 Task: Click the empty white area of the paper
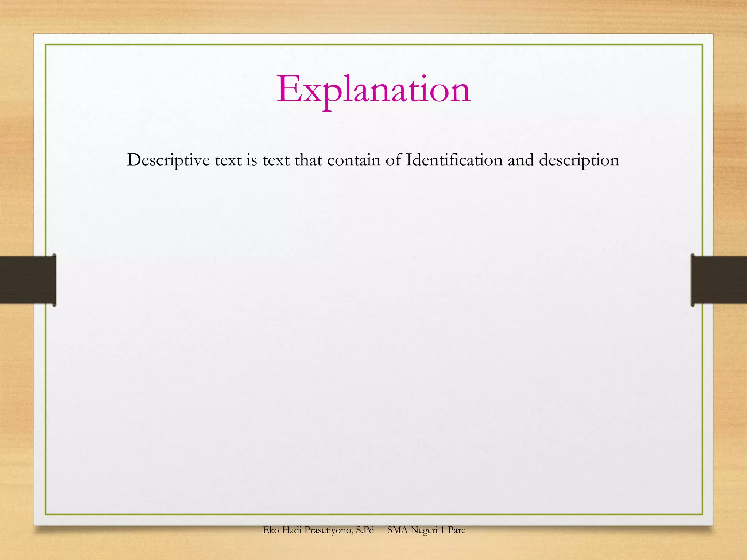pos(373,328)
